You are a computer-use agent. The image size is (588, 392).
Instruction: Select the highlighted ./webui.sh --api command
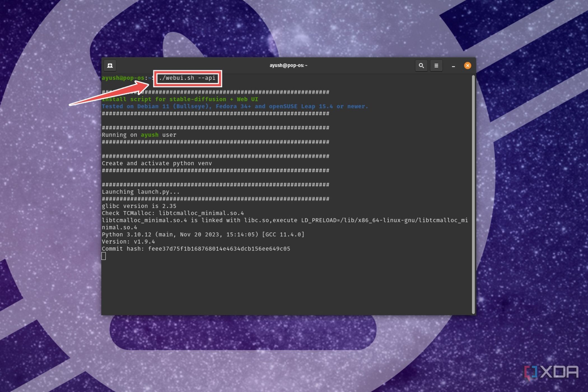(188, 78)
